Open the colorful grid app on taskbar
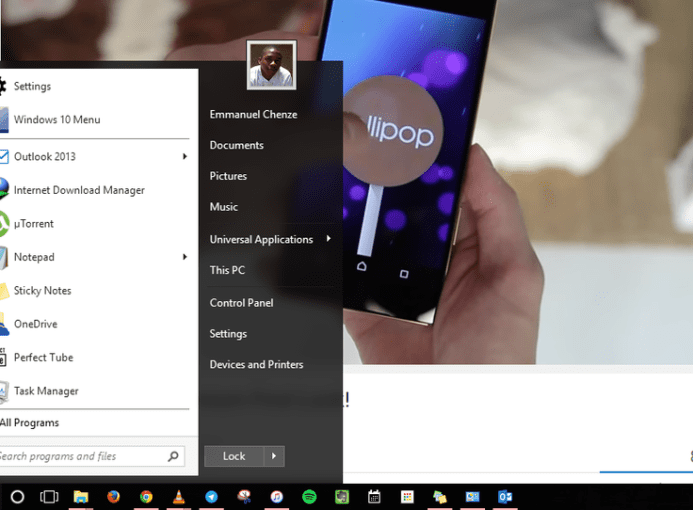 coord(407,497)
